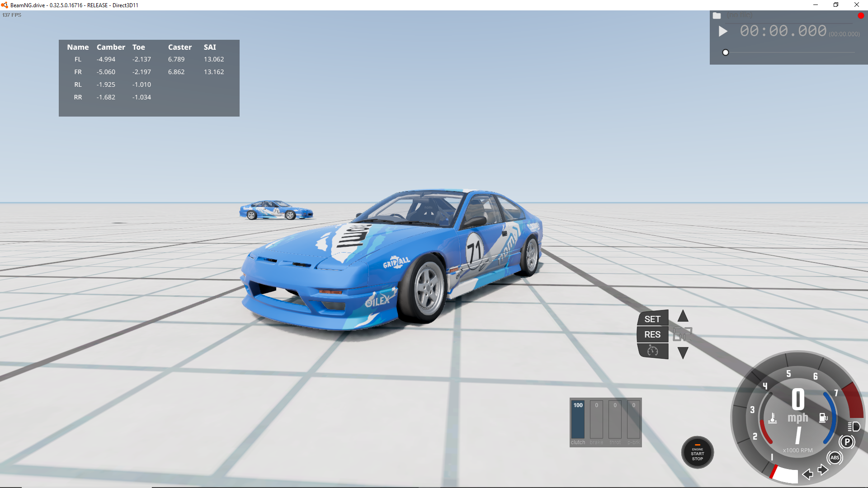The height and width of the screenshot is (488, 868).
Task: Click the red replay record button
Action: [x=861, y=15]
